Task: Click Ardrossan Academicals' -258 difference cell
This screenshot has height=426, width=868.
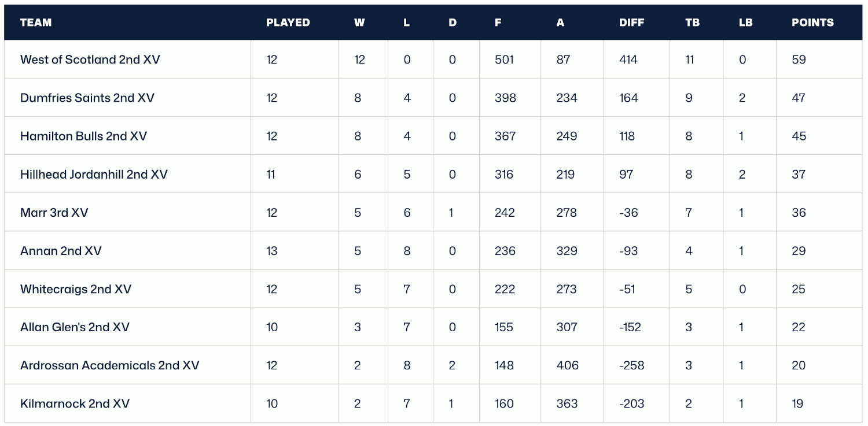Action: [631, 365]
